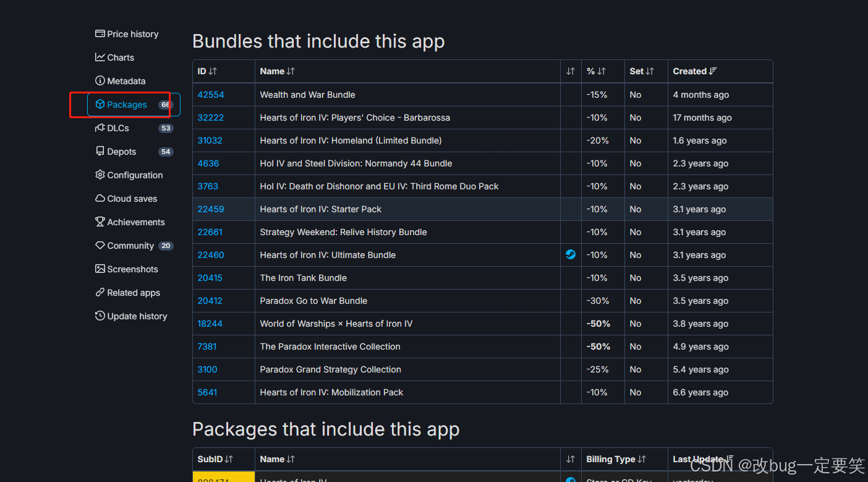Click the Update history clock icon
This screenshot has height=482, width=868.
(x=100, y=316)
